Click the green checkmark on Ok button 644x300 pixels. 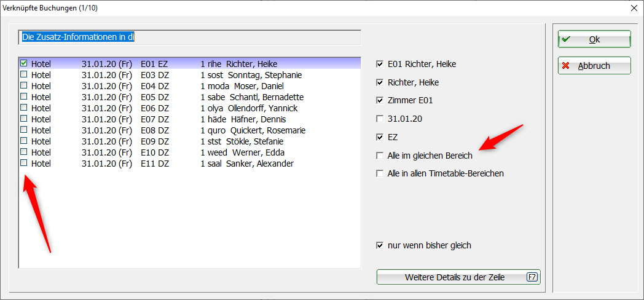566,39
